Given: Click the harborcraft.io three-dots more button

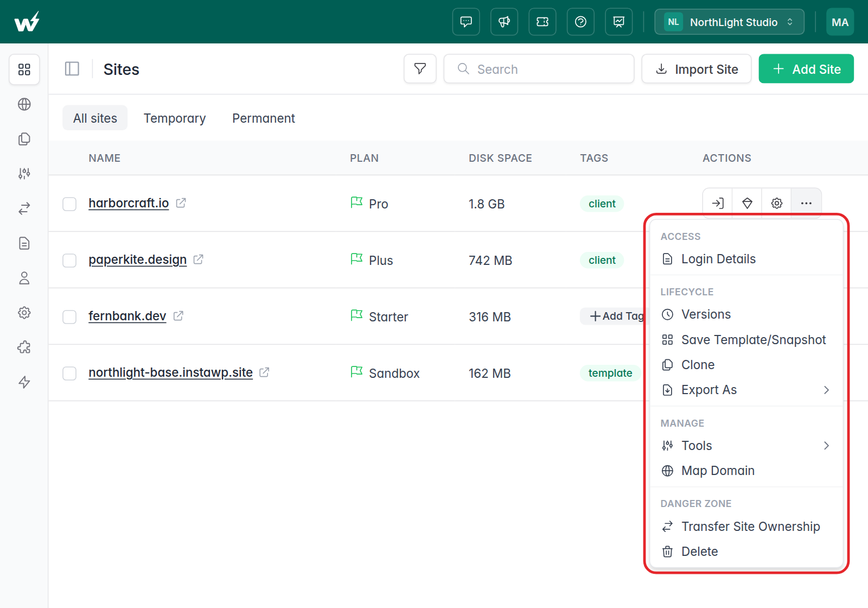Looking at the screenshot, I should [806, 203].
